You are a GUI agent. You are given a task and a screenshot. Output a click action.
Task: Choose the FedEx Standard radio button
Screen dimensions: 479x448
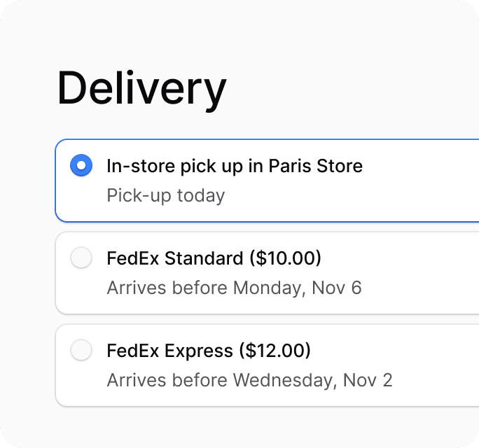[x=82, y=258]
